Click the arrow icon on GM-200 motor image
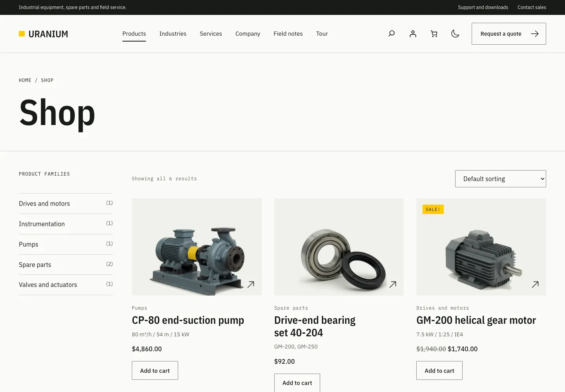 tap(535, 284)
